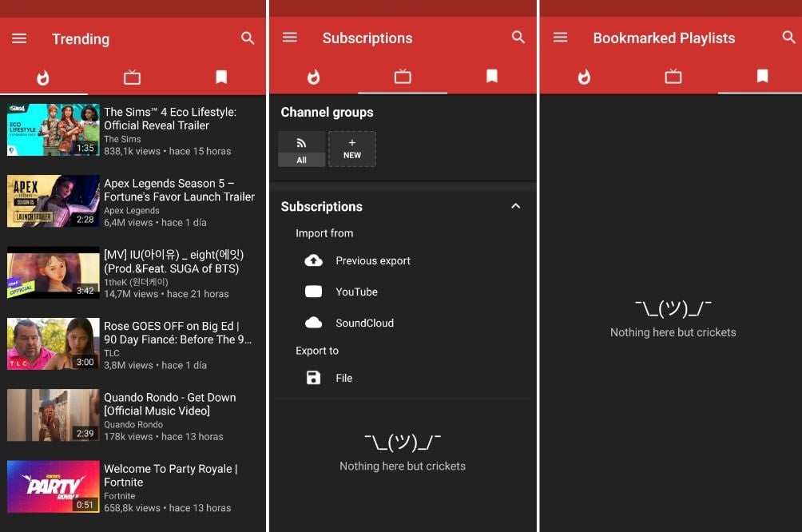Select the bookmark tab on the Trending screen
Viewport: 802px width, 532px height.
221,77
